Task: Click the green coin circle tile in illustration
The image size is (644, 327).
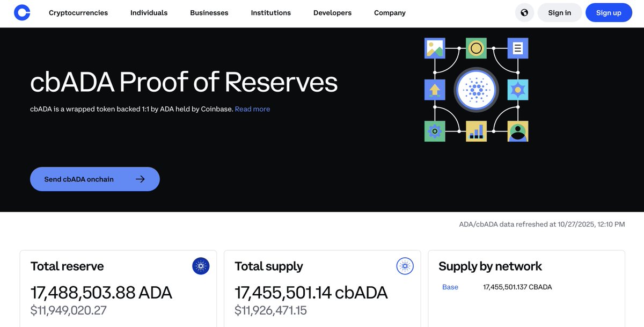Action: (x=476, y=48)
